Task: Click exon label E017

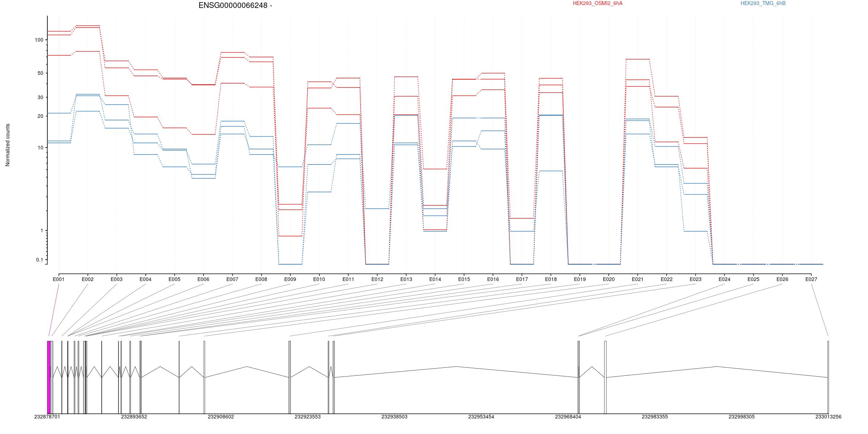Action: (522, 279)
